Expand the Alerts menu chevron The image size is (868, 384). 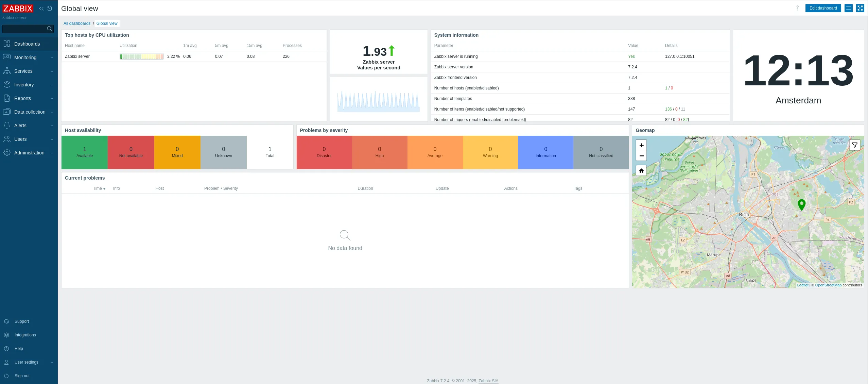point(52,126)
